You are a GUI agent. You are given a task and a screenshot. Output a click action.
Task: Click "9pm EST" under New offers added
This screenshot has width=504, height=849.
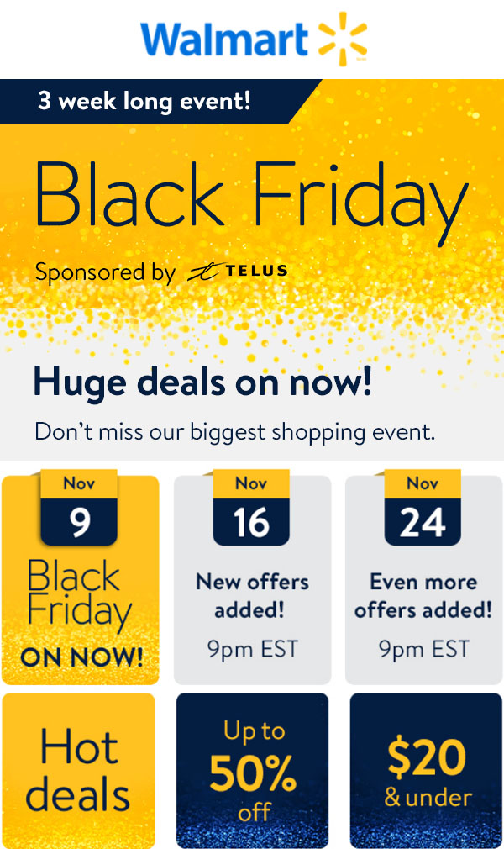(252, 648)
